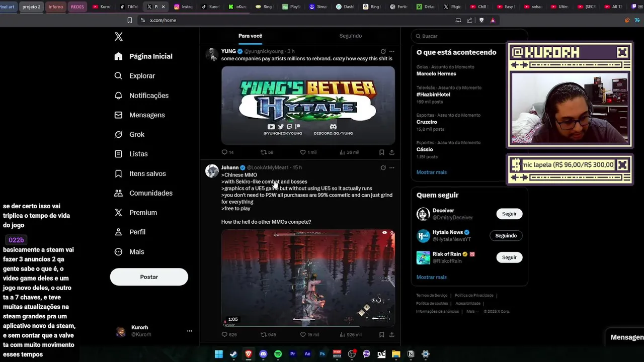
Task: Open the Yung's Better Hytale image
Action: tap(308, 105)
